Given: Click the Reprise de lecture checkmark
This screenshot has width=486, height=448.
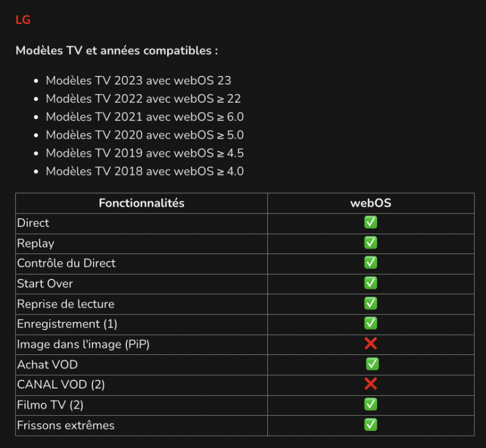Looking at the screenshot, I should [x=371, y=303].
